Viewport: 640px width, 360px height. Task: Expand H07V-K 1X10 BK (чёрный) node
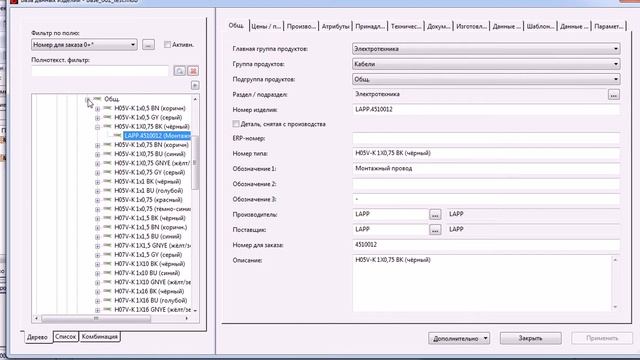(x=98, y=264)
